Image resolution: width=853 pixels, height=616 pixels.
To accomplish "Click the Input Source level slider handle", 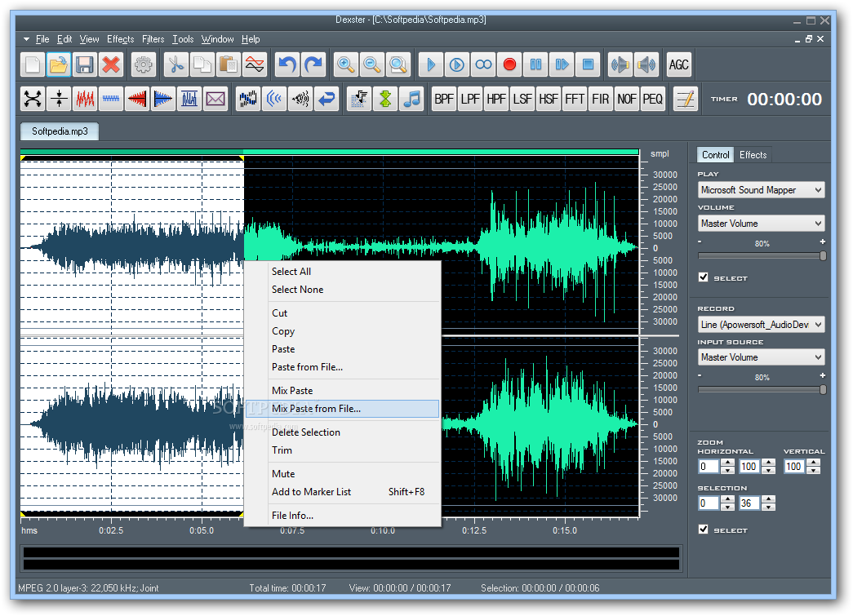I will (x=823, y=389).
